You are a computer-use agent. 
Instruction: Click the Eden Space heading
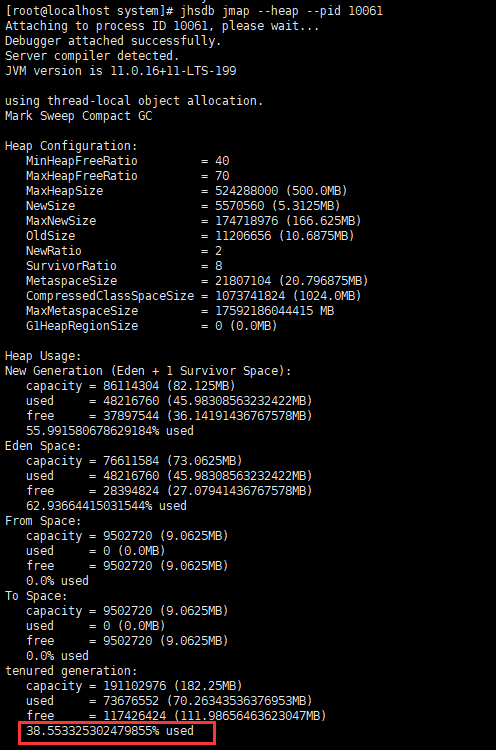click(43, 446)
